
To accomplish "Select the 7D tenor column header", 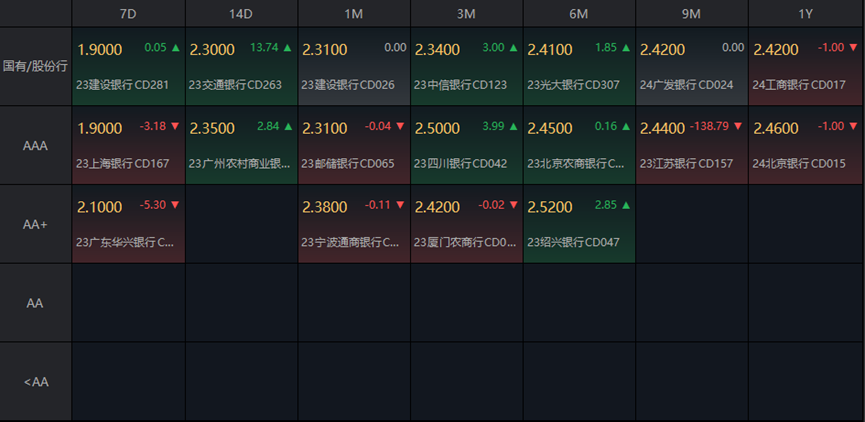I will click(128, 13).
